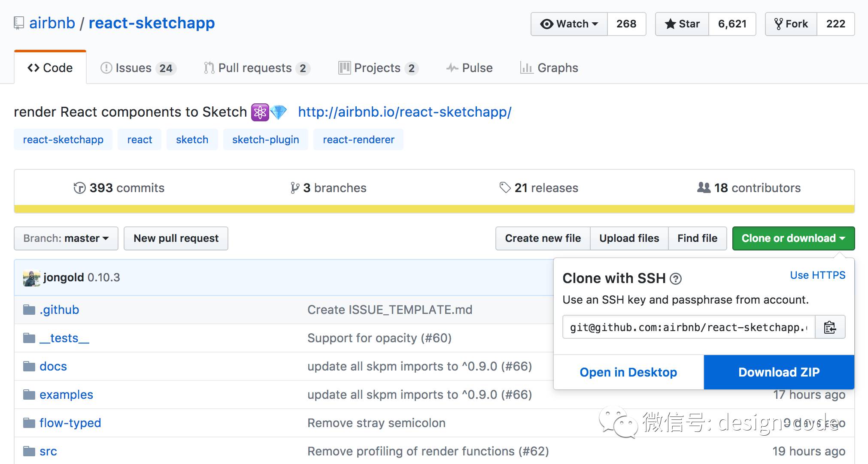The width and height of the screenshot is (868, 464).
Task: Toggle the Clone or download dropdown
Action: pyautogui.click(x=793, y=238)
